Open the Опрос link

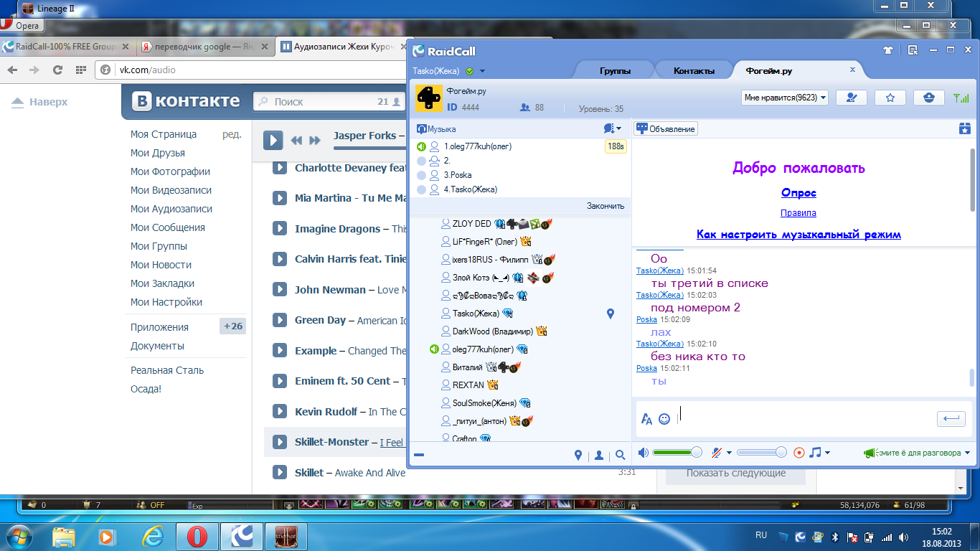pyautogui.click(x=798, y=193)
